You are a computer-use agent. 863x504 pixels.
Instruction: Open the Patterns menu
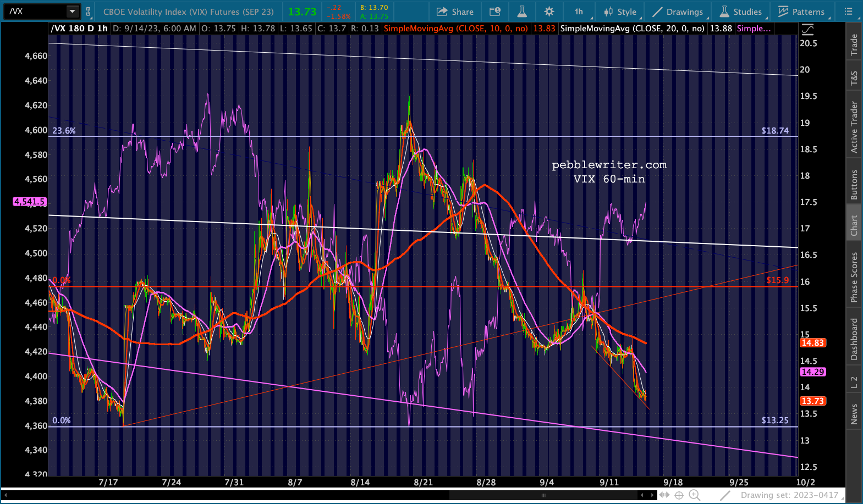(x=801, y=12)
